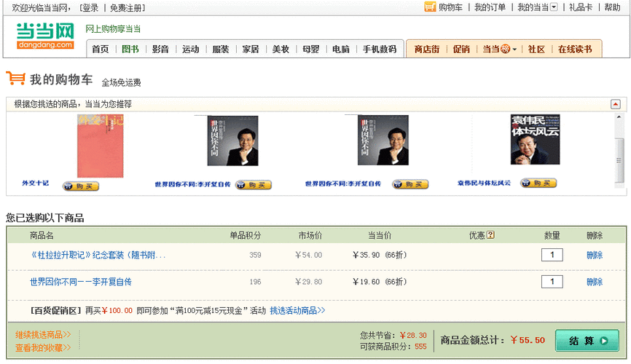Open the 社区 tab

coord(536,49)
